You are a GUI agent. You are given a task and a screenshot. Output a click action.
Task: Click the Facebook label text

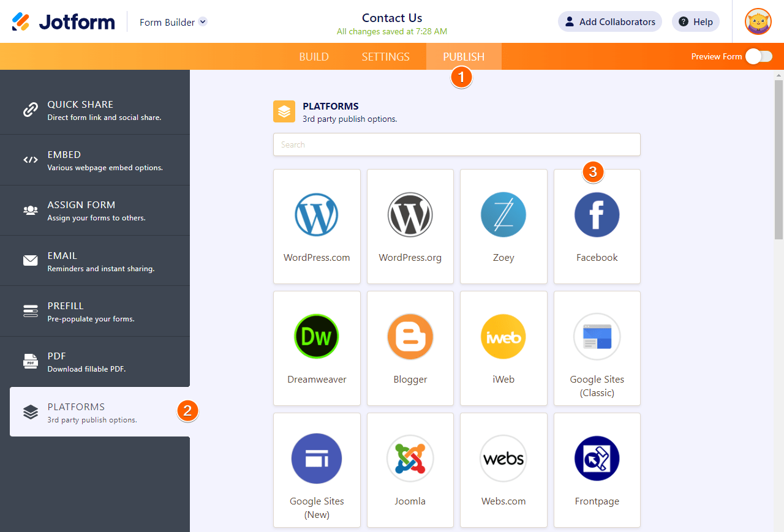(x=597, y=258)
